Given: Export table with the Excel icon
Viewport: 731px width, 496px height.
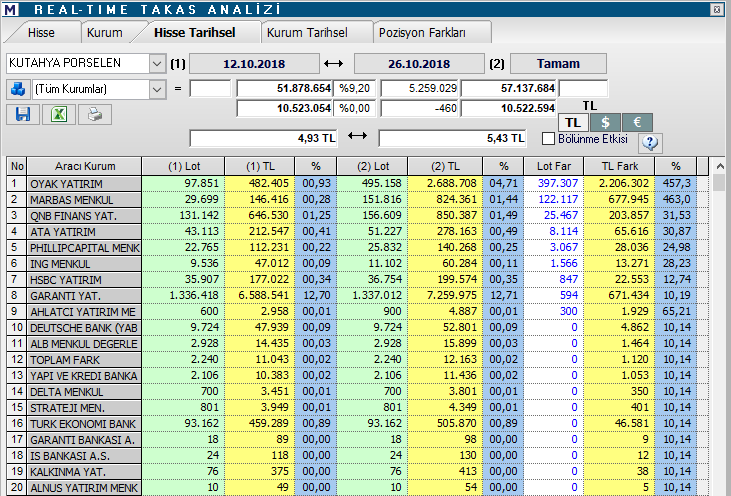Looking at the screenshot, I should tap(59, 114).
